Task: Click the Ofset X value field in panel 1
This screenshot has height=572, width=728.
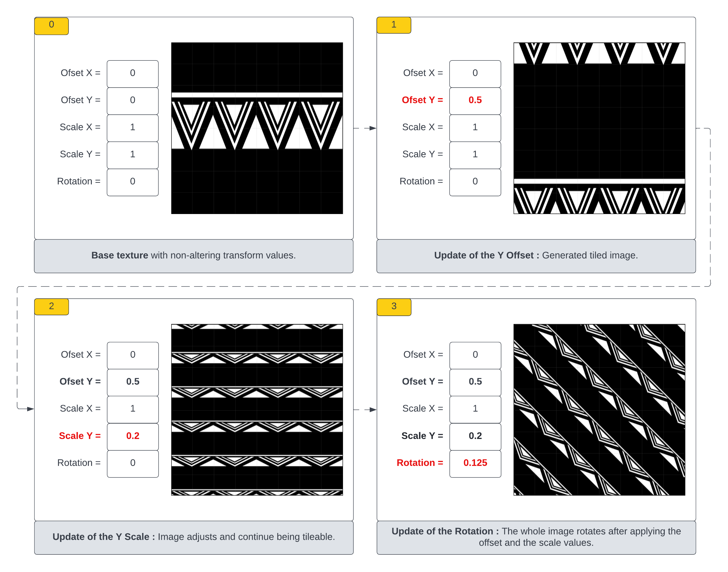Action: 475,74
